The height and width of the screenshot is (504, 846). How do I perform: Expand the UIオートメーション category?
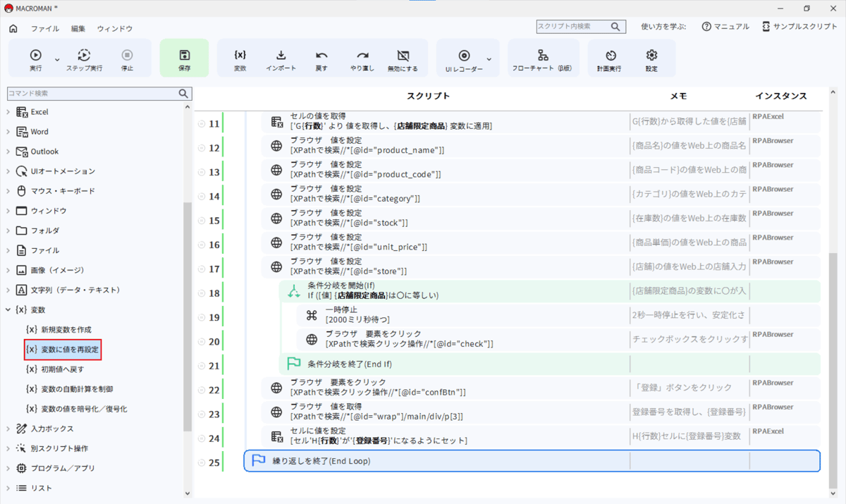[8, 171]
